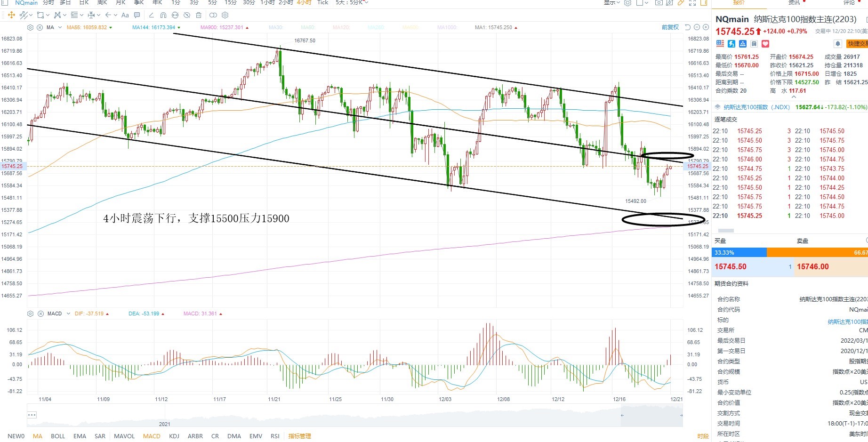
Task: Select the KDJ indicator tab
Action: click(x=174, y=436)
